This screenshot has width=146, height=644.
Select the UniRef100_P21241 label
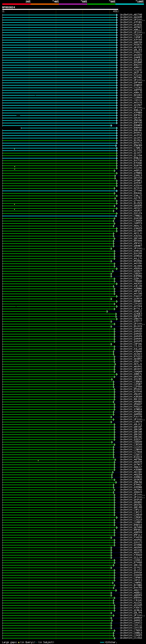coord(131,75)
